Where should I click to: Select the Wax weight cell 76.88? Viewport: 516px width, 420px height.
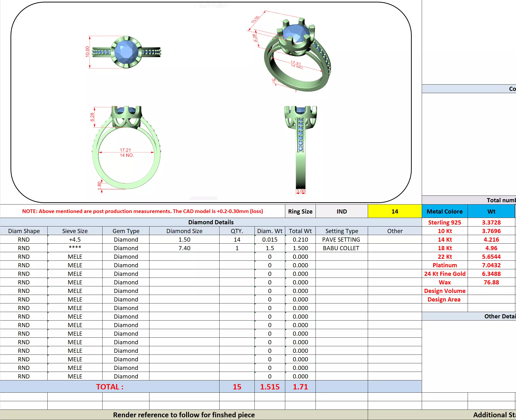[x=491, y=282]
